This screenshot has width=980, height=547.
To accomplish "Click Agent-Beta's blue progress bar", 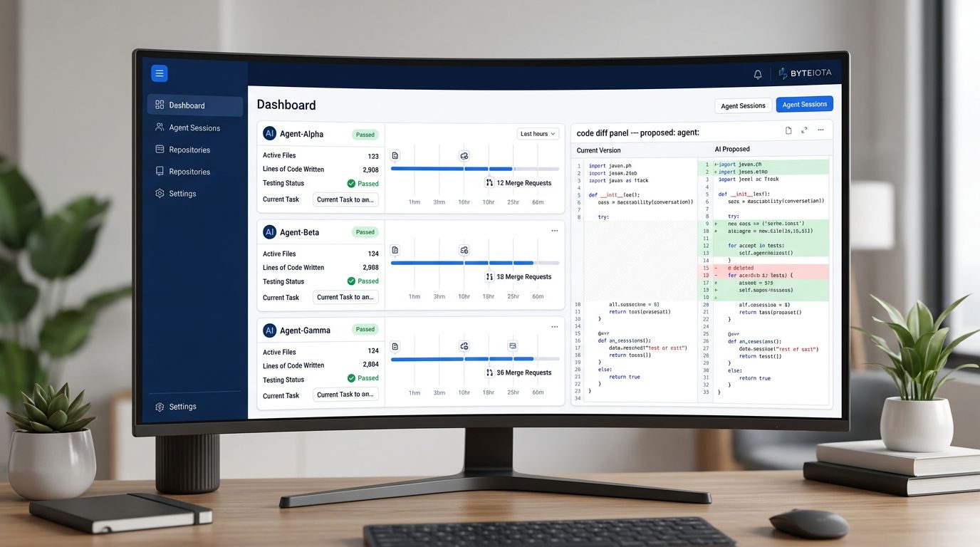I will 462,263.
